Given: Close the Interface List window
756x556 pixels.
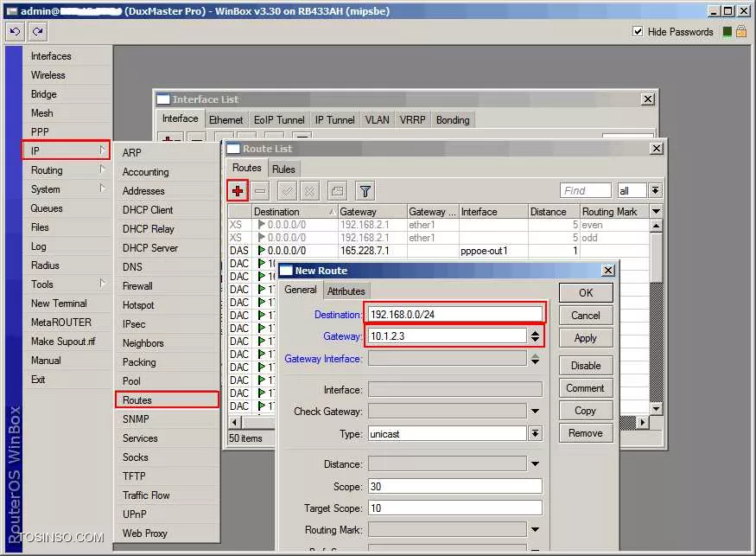Looking at the screenshot, I should coord(647,99).
